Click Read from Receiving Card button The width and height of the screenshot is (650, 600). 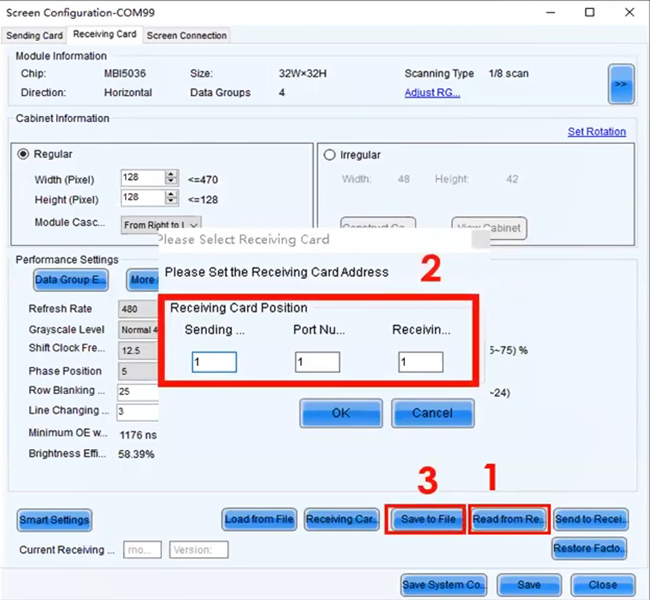click(509, 519)
